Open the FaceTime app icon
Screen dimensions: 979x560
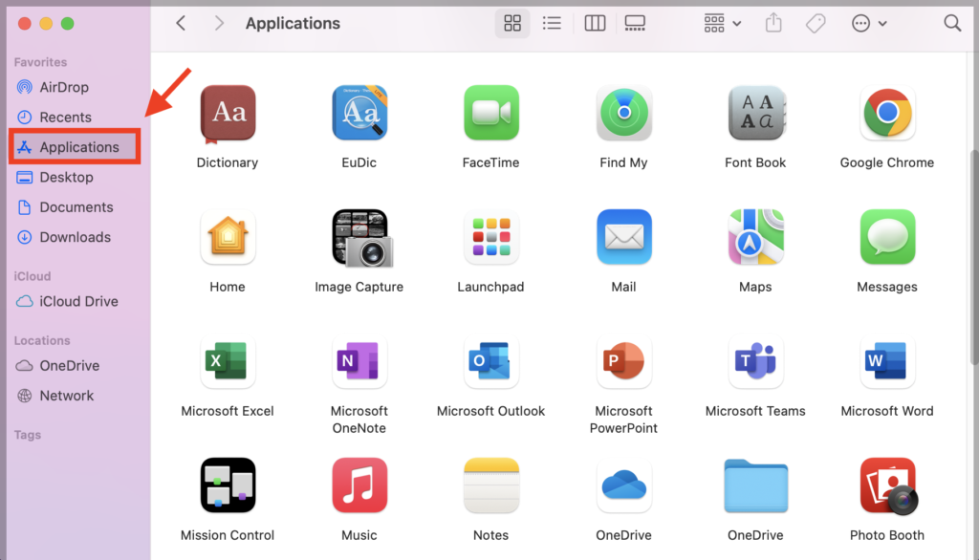point(490,113)
